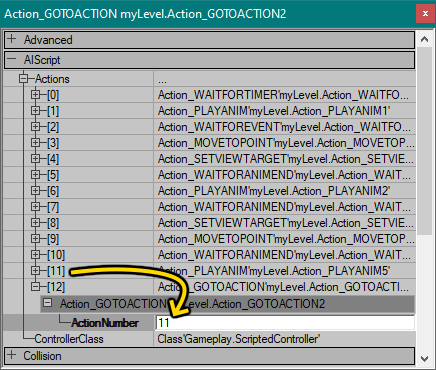Click the Action_MOVETOPOINT value in row [9]
The width and height of the screenshot is (436, 370).
[x=286, y=239]
